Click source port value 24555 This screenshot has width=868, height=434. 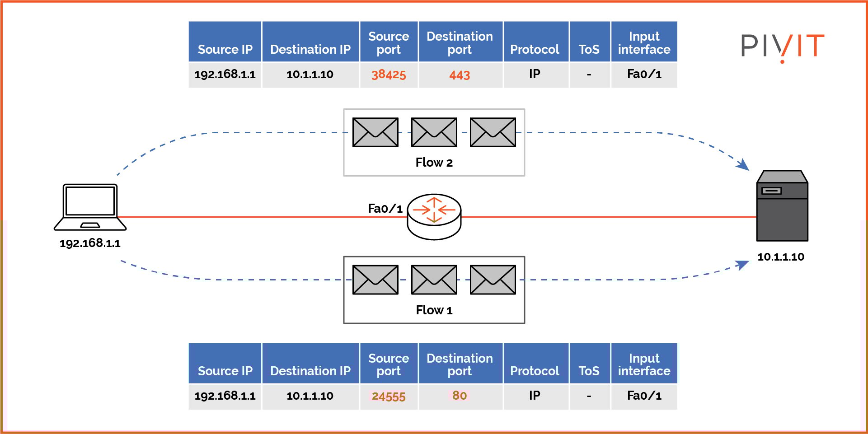pos(388,396)
